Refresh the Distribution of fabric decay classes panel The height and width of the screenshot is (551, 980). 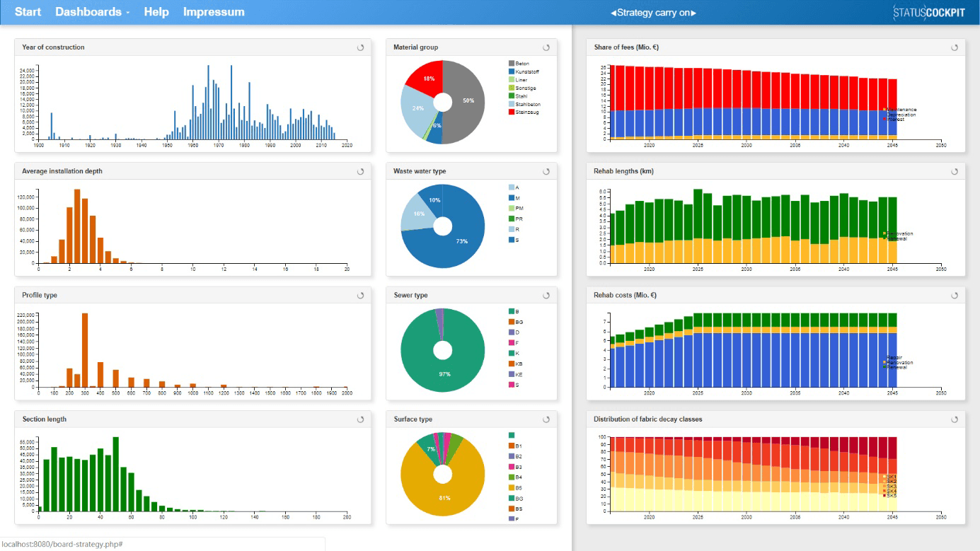point(955,419)
